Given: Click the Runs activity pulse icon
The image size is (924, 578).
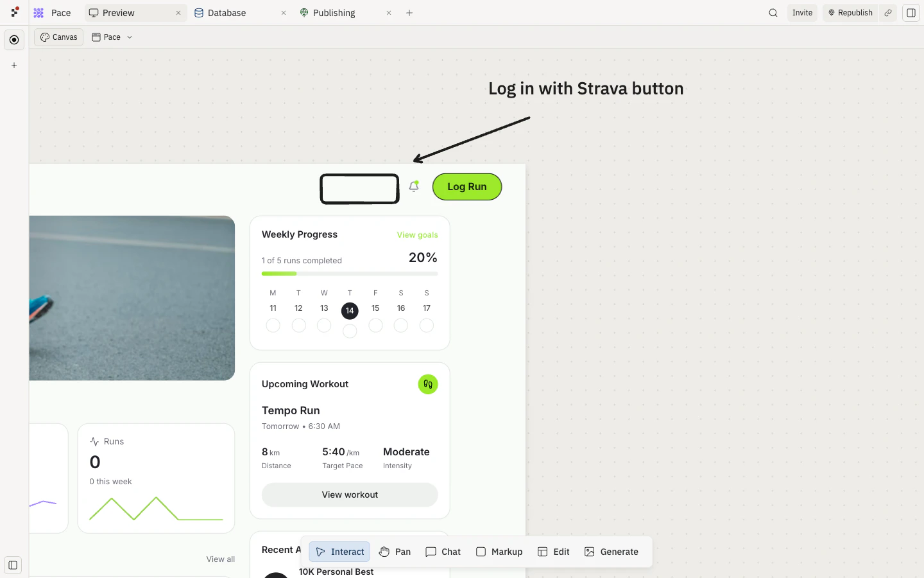Looking at the screenshot, I should [x=94, y=442].
